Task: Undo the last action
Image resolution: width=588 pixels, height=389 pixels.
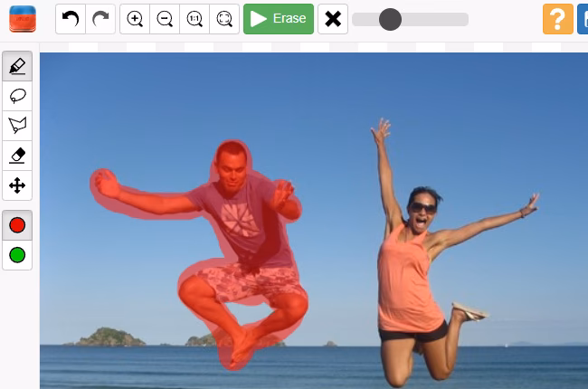Action: click(x=71, y=19)
